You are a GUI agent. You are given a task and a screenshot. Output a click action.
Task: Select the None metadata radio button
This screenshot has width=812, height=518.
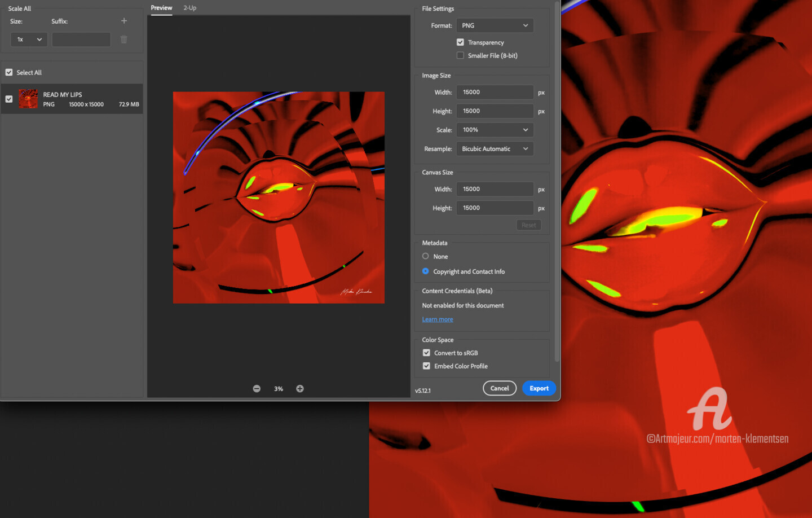[426, 256]
